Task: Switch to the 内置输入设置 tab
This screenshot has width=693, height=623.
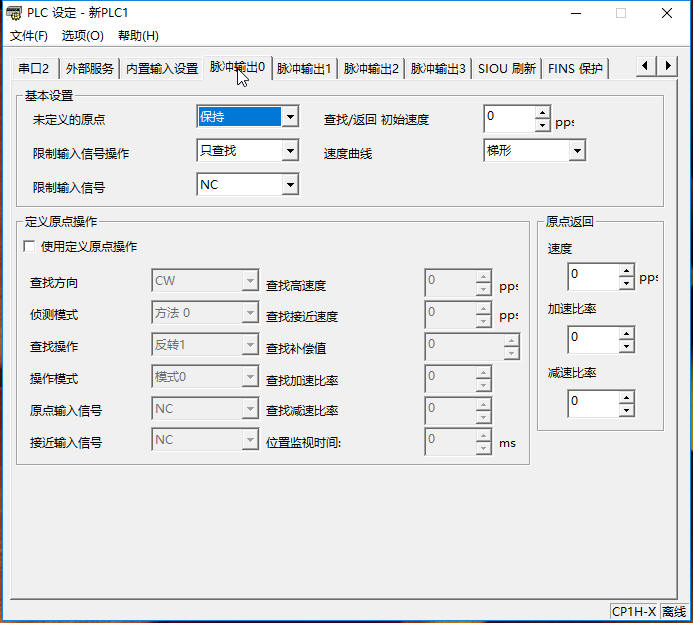Action: tap(162, 69)
